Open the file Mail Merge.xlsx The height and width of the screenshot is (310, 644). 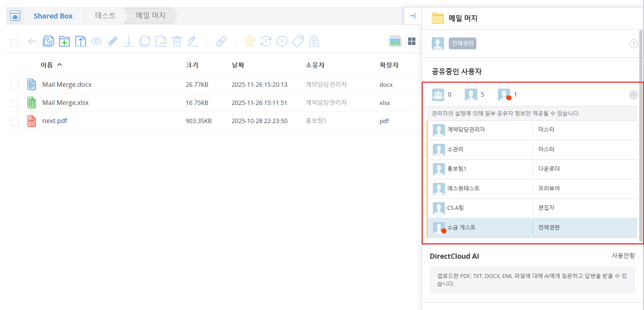(65, 103)
